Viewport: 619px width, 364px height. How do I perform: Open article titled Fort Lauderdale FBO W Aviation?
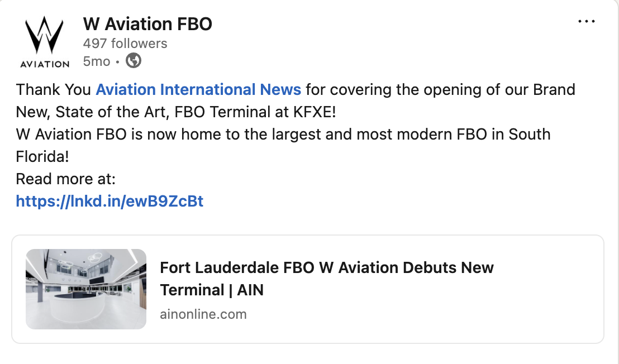(x=326, y=279)
